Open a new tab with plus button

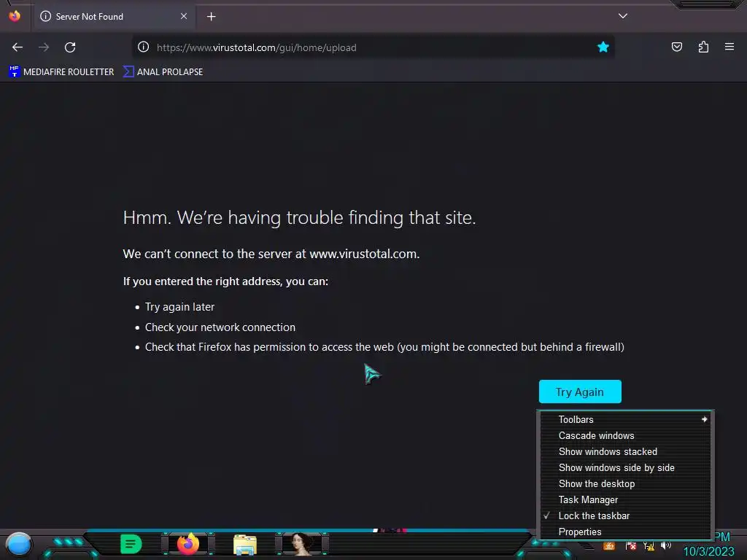[211, 17]
